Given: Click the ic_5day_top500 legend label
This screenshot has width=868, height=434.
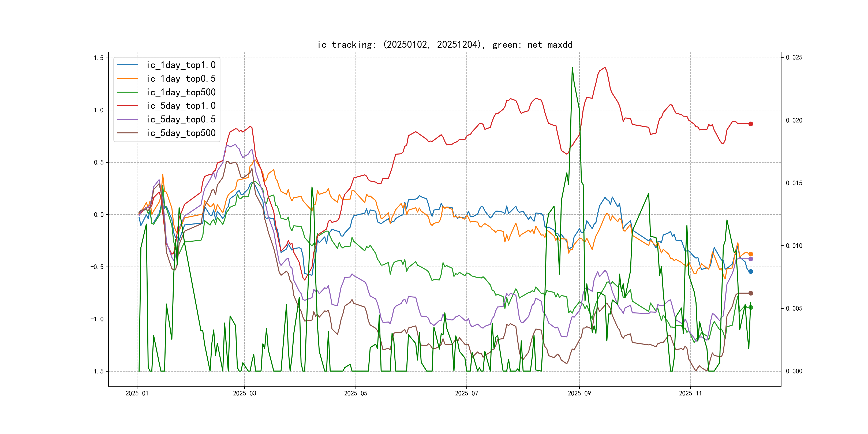Looking at the screenshot, I should tap(181, 133).
